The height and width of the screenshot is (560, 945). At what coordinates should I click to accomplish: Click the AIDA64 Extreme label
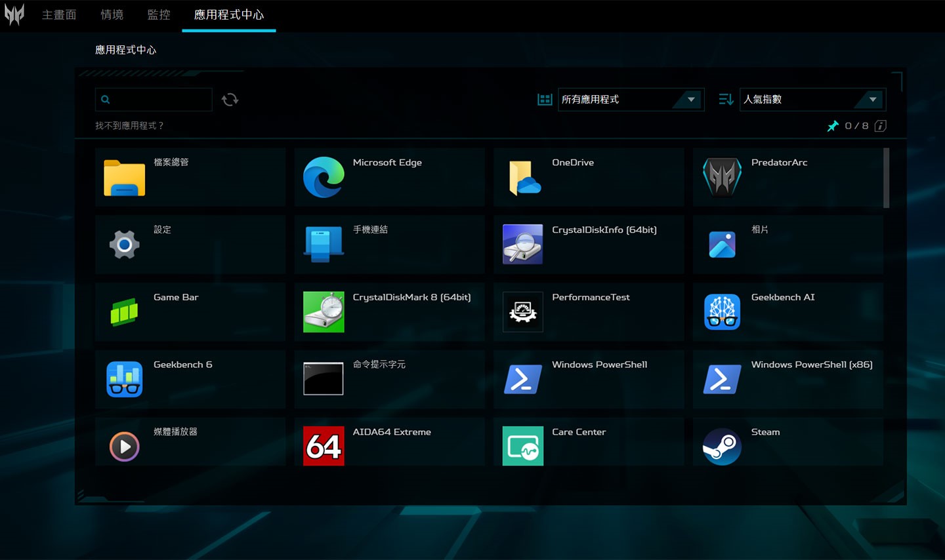[392, 432]
